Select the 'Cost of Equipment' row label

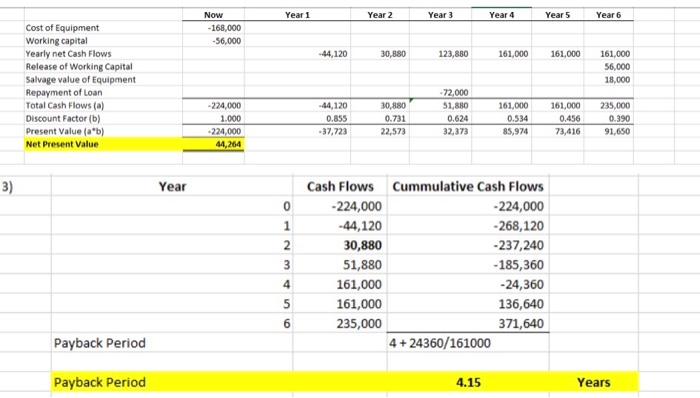pos(62,28)
